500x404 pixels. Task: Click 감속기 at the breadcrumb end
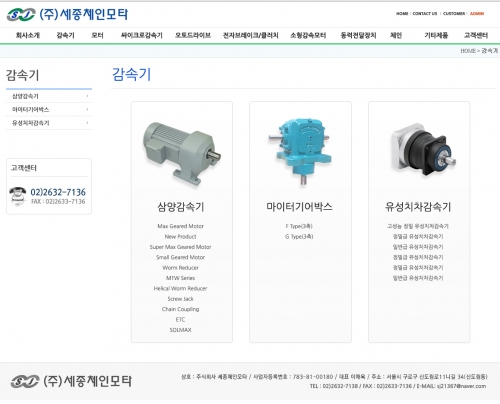[x=490, y=51]
